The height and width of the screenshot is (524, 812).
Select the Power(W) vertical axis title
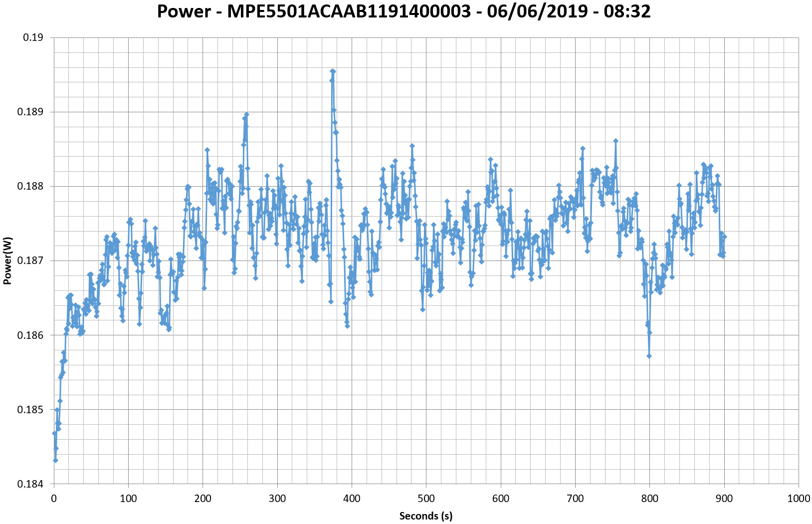tap(7, 261)
